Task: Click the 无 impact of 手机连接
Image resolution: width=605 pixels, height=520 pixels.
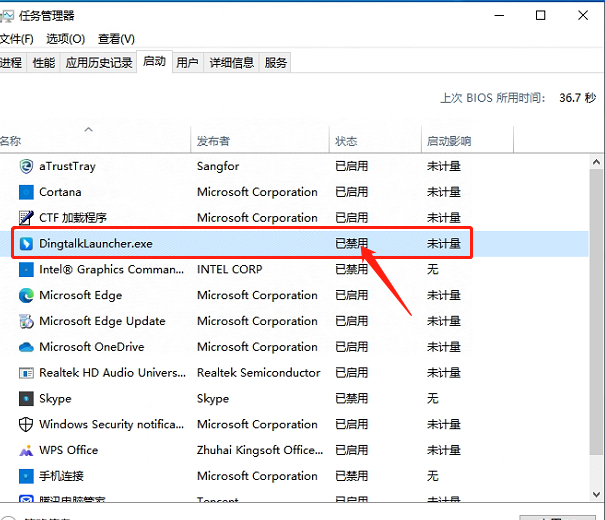Action: coord(433,476)
